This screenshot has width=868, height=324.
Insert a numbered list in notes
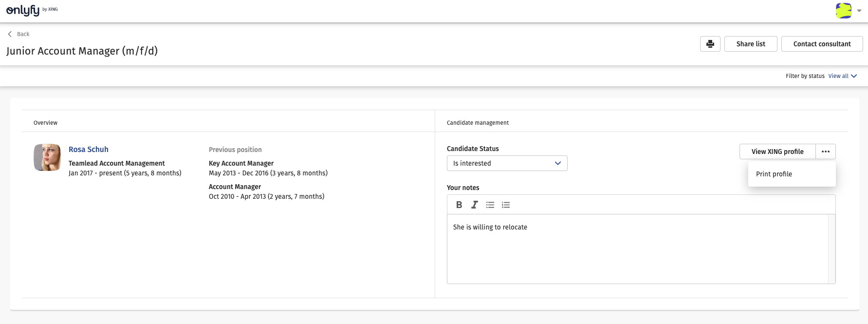click(506, 205)
